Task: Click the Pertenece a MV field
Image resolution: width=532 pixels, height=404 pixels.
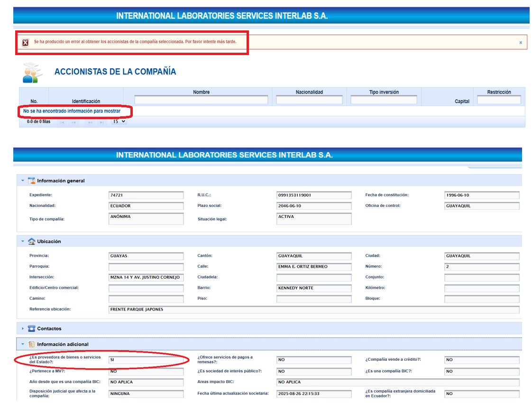Action: [146, 371]
